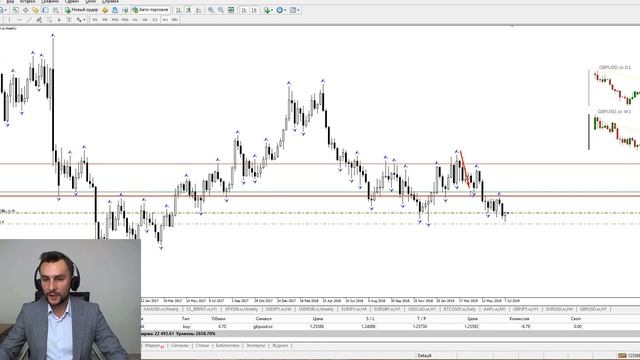The height and width of the screenshot is (360, 640).
Task: Select the equidistant channel tool
Action: pyautogui.click(x=39, y=20)
